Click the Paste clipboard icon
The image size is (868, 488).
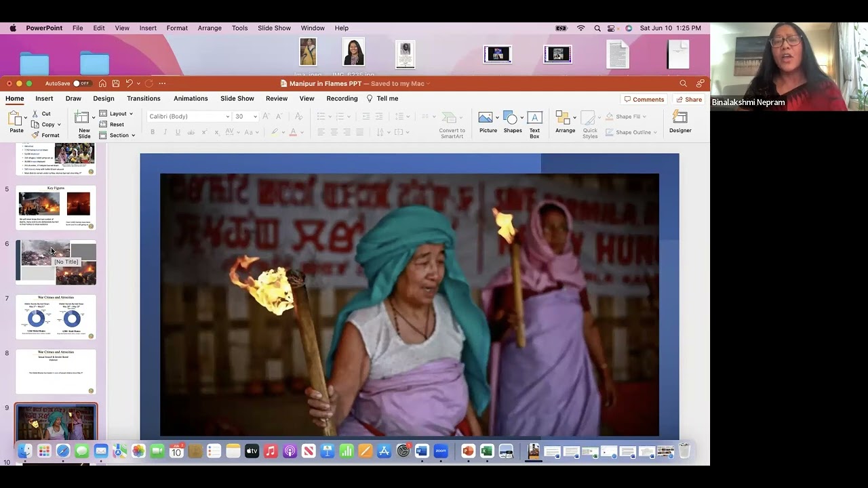pyautogui.click(x=16, y=118)
